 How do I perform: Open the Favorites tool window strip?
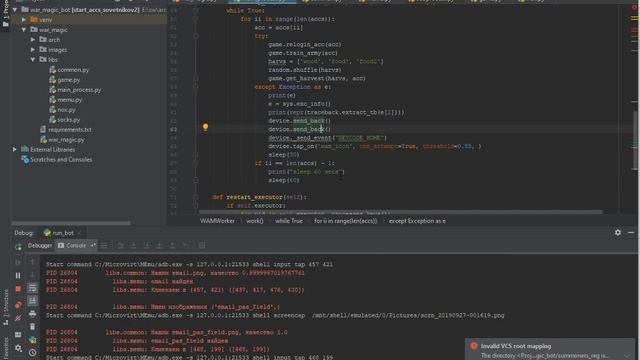coord(5,348)
